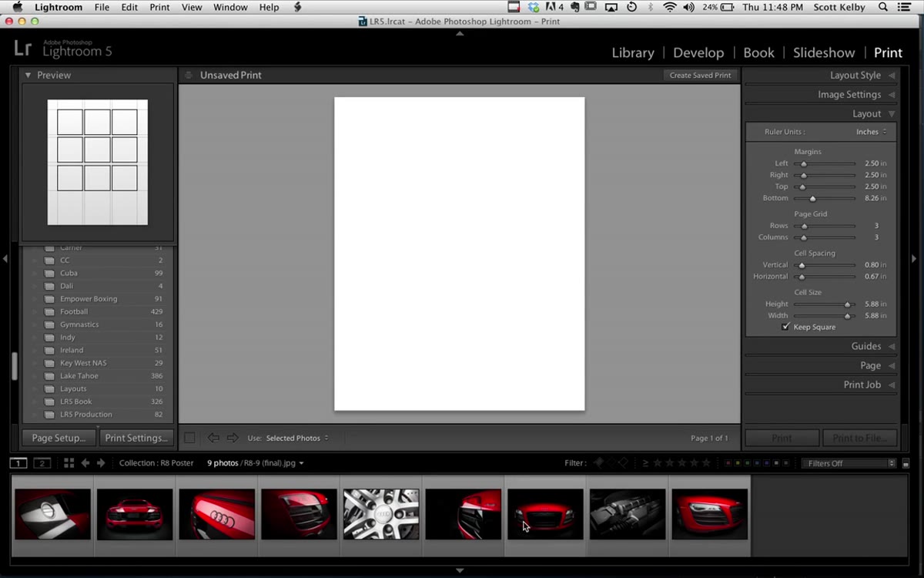Click the Rows page grid slider
This screenshot has height=578, width=924.
(x=825, y=226)
